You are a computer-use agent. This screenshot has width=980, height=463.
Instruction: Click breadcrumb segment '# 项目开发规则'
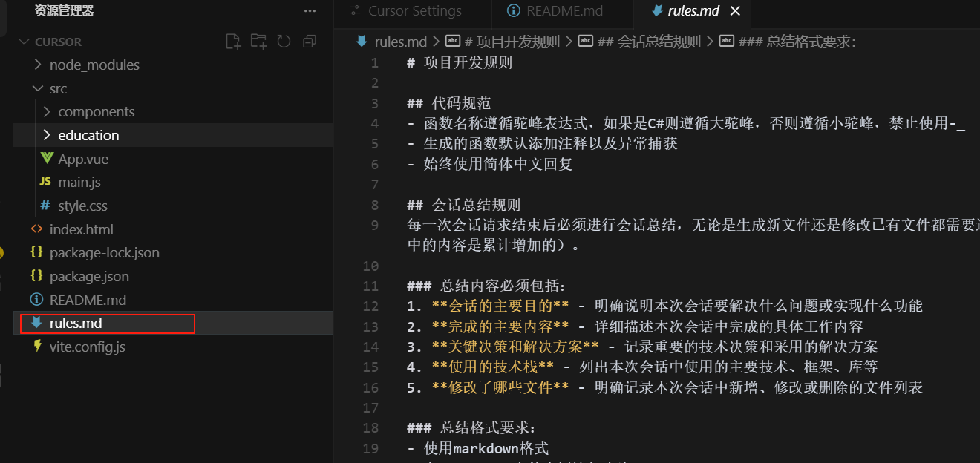pos(512,42)
